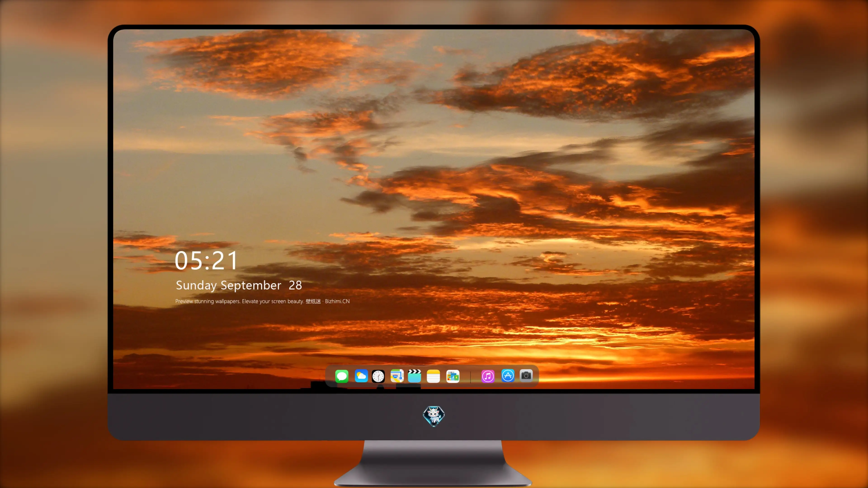Click the 05:21 clock display

tap(206, 260)
